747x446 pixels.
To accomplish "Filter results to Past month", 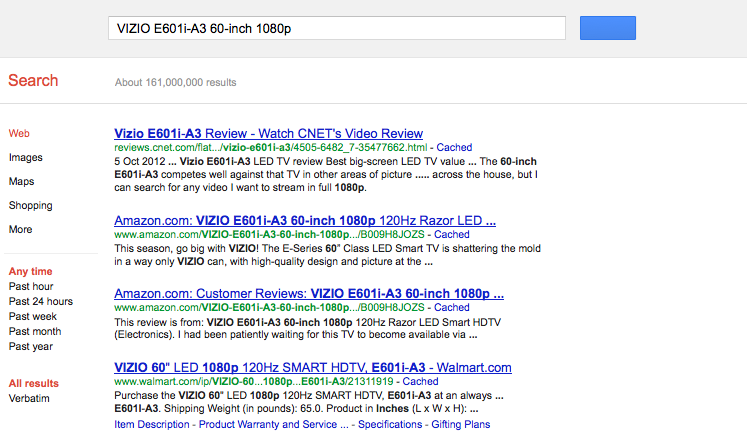I will [x=35, y=331].
